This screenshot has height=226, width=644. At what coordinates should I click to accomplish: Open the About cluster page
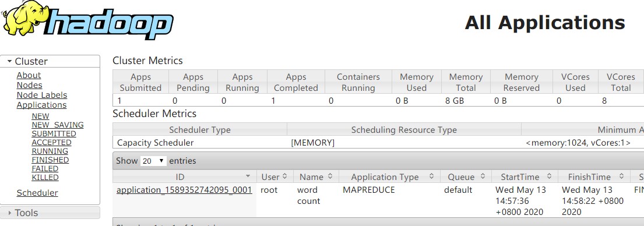29,76
